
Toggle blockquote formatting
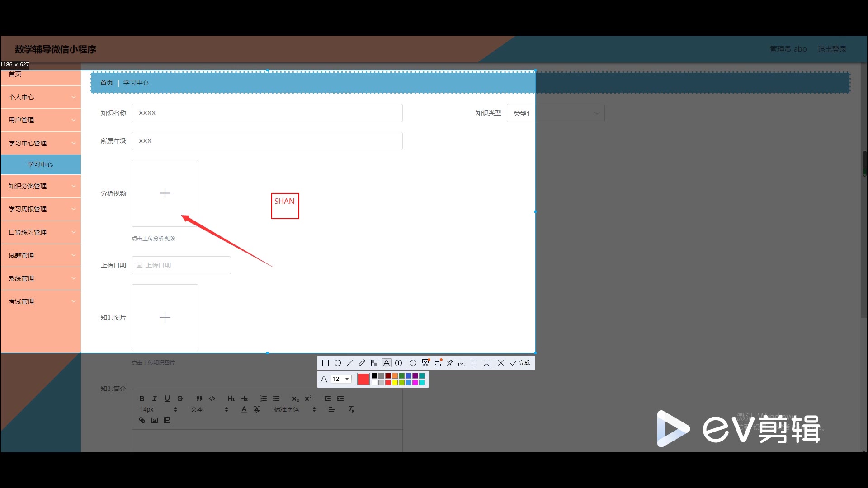pos(199,399)
